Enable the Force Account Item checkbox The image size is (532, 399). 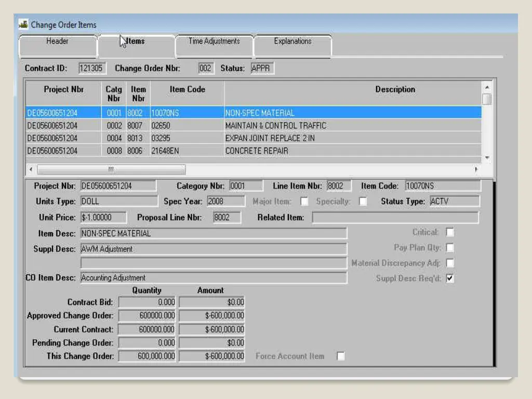[x=341, y=356]
